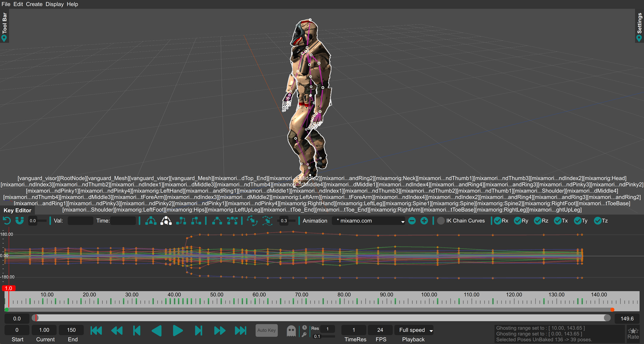Play the animation in reverse
The height and width of the screenshot is (344, 644).
(x=157, y=331)
